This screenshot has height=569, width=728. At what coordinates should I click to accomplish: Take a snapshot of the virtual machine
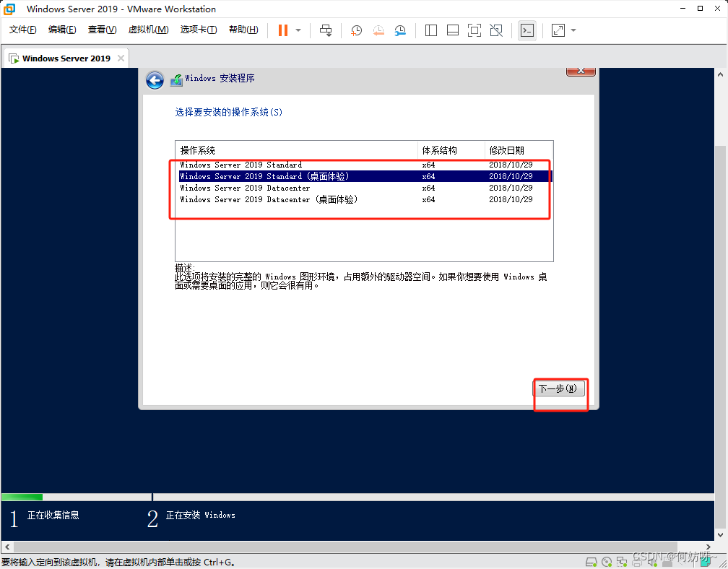[x=356, y=30]
